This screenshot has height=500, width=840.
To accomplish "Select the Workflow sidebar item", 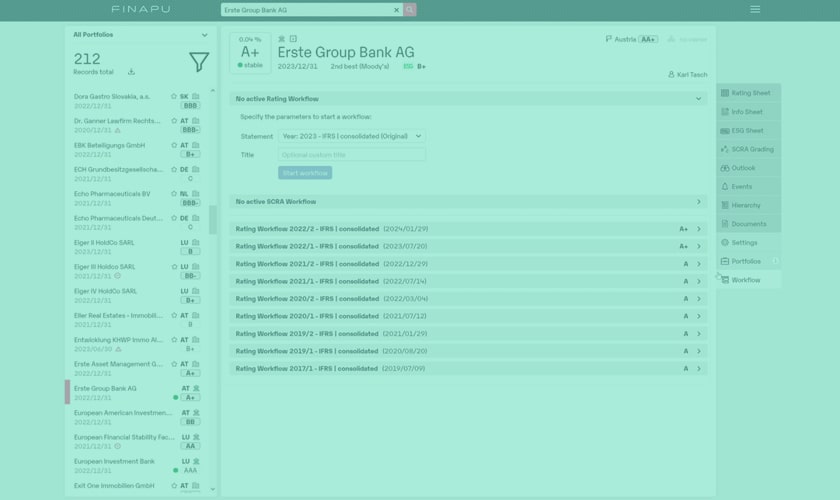I will tap(748, 280).
